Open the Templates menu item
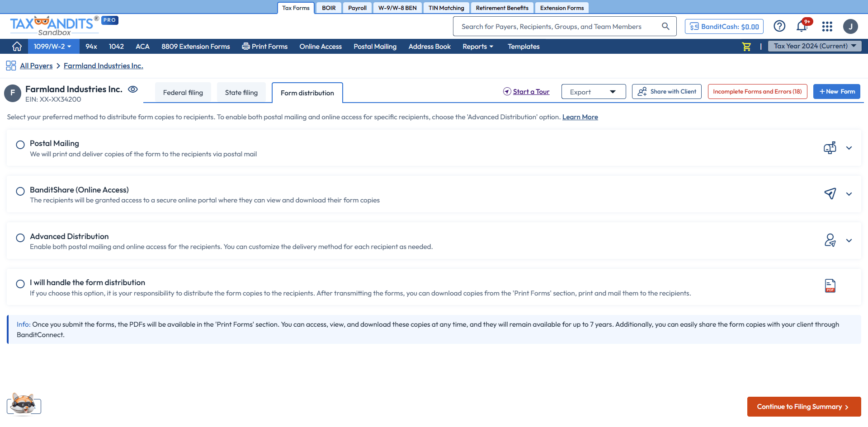 [524, 47]
